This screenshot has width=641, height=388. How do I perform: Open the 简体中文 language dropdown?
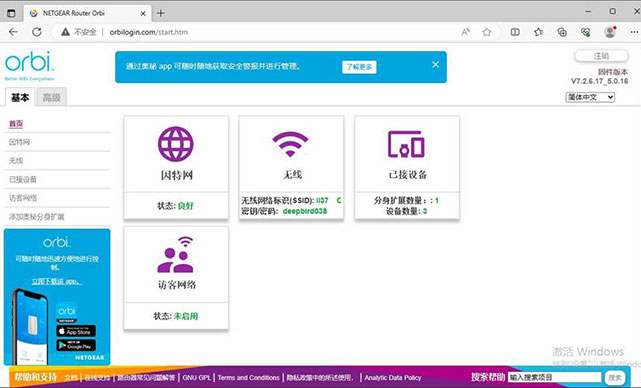coord(590,97)
